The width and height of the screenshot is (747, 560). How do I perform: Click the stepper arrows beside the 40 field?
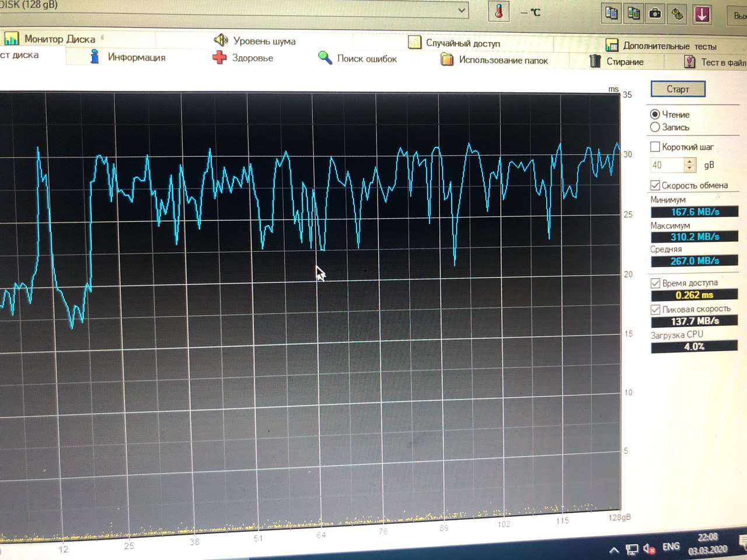(x=690, y=165)
